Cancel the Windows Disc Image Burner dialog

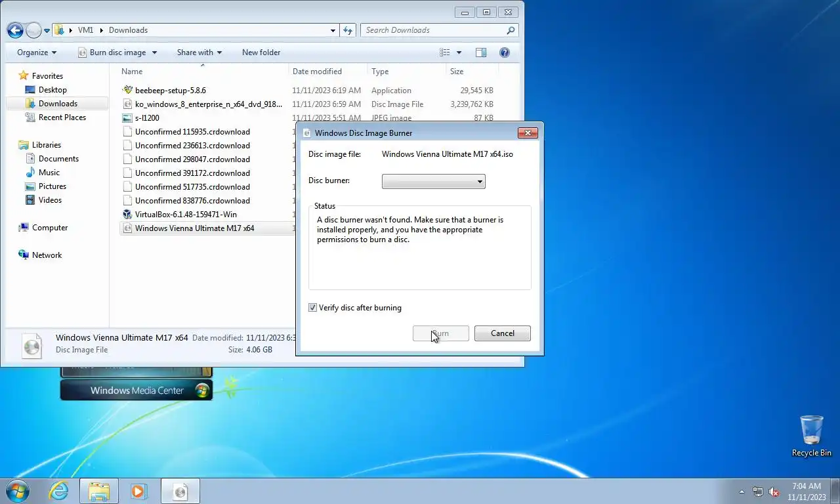pos(503,333)
